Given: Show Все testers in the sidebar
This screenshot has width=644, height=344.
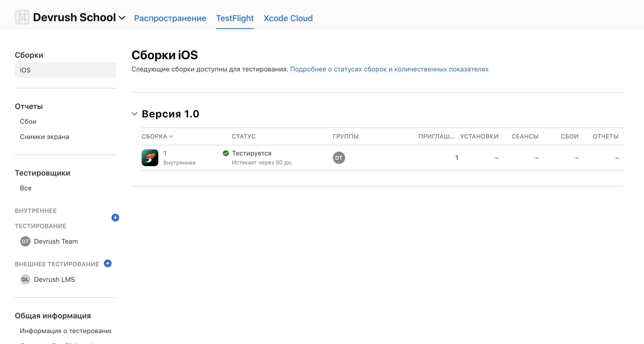Looking at the screenshot, I should point(26,188).
